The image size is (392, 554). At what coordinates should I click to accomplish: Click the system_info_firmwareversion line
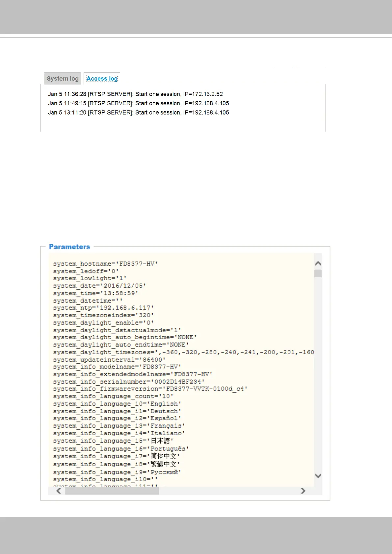pos(150,389)
